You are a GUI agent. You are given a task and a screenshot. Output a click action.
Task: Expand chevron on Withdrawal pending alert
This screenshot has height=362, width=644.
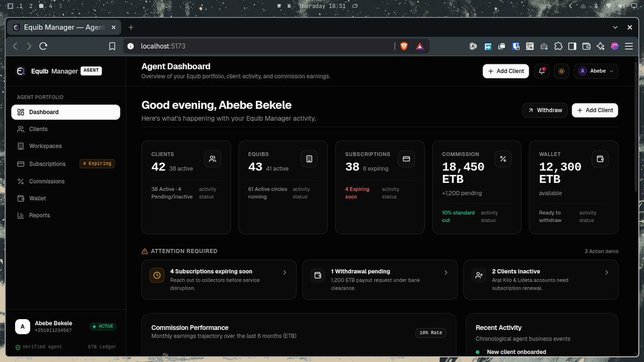coord(445,272)
